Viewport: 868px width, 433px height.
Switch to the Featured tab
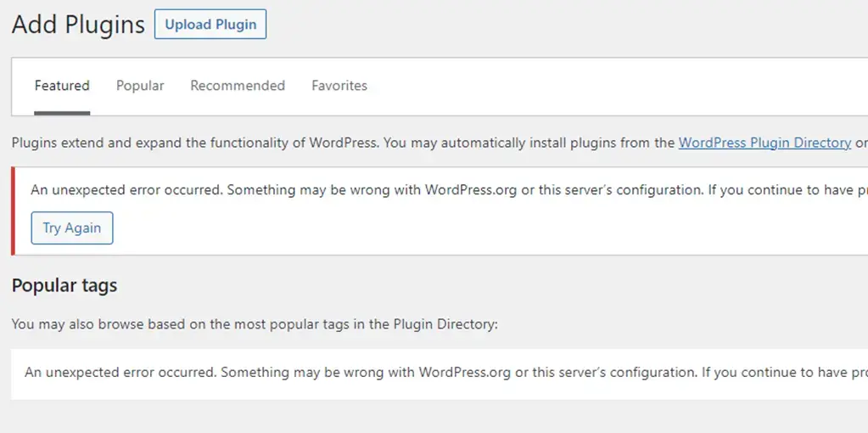click(x=62, y=86)
